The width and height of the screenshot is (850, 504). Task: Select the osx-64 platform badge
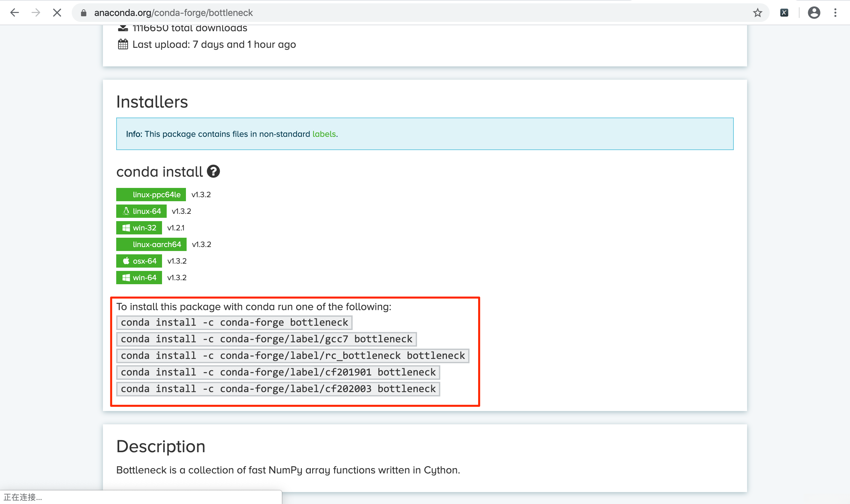click(139, 261)
